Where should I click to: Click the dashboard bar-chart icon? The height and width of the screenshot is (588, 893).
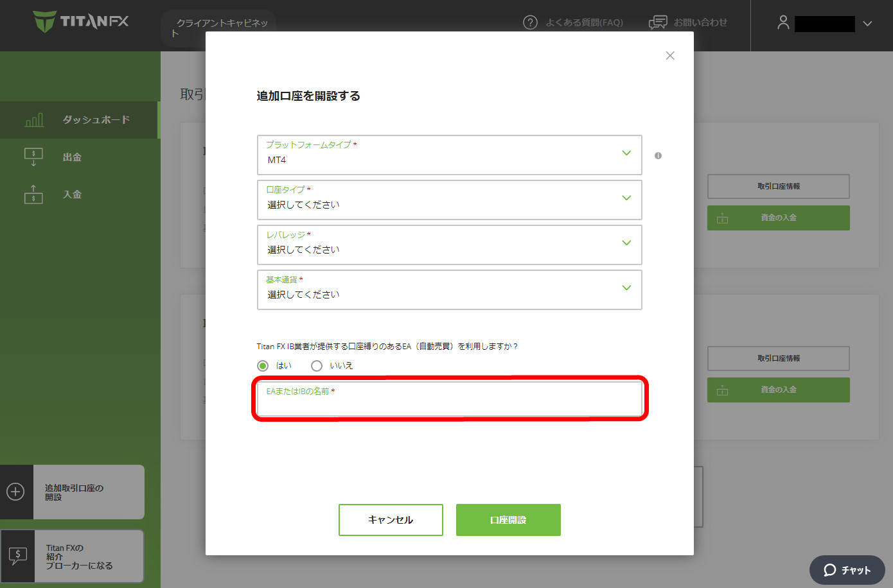pos(34,120)
